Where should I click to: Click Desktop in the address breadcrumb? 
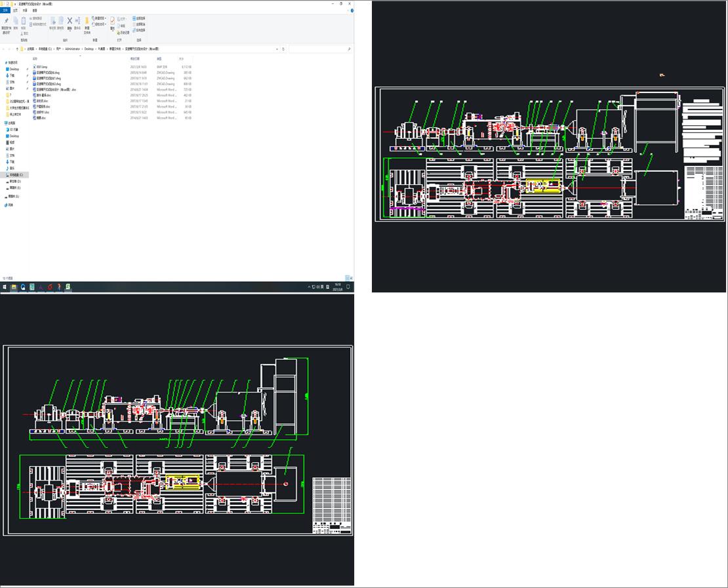tap(89, 49)
